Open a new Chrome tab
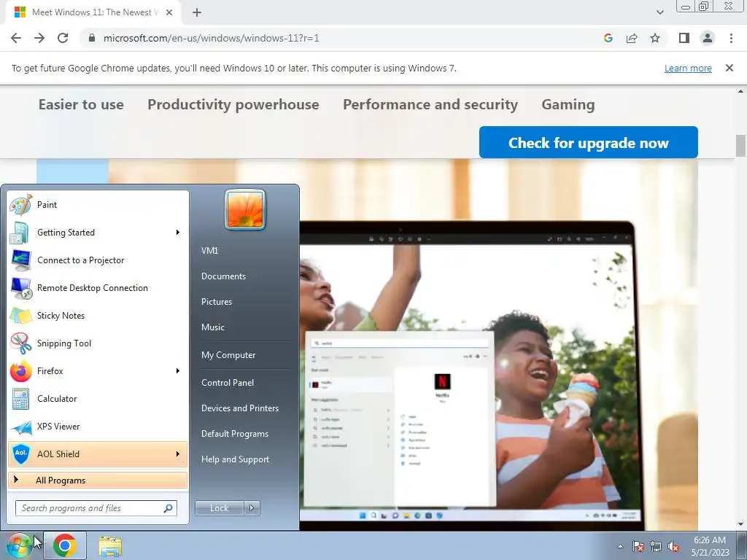Image resolution: width=747 pixels, height=560 pixels. [x=197, y=12]
